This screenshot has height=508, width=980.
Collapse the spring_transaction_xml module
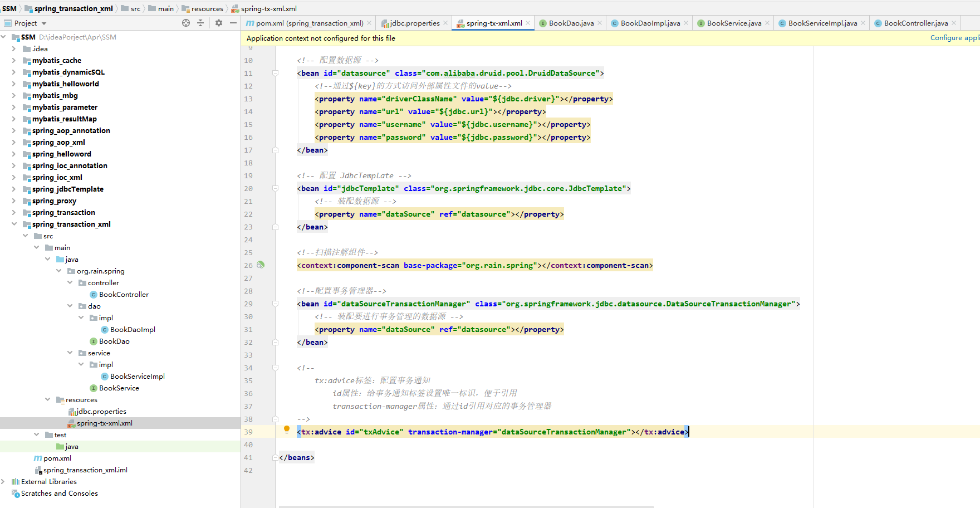(x=14, y=224)
